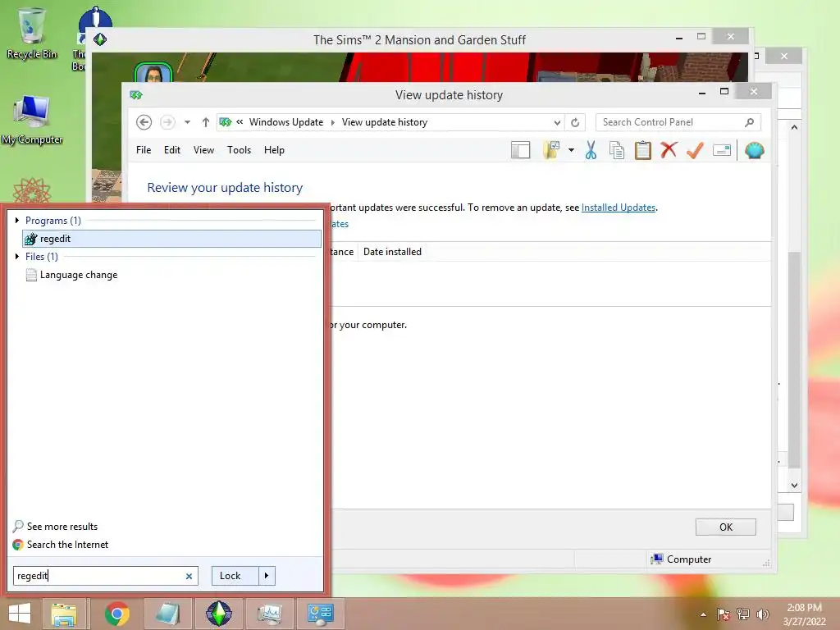Click the Refresh button beside address bar
The height and width of the screenshot is (630, 840).
575,122
